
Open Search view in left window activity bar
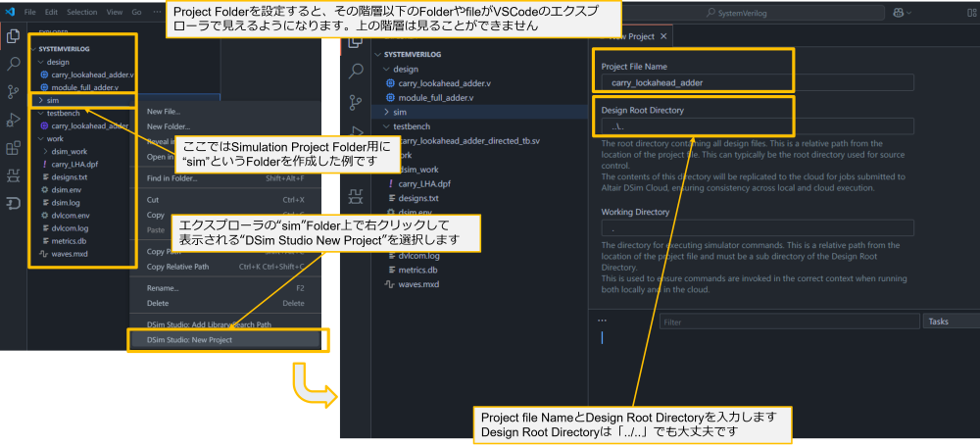coord(13,65)
